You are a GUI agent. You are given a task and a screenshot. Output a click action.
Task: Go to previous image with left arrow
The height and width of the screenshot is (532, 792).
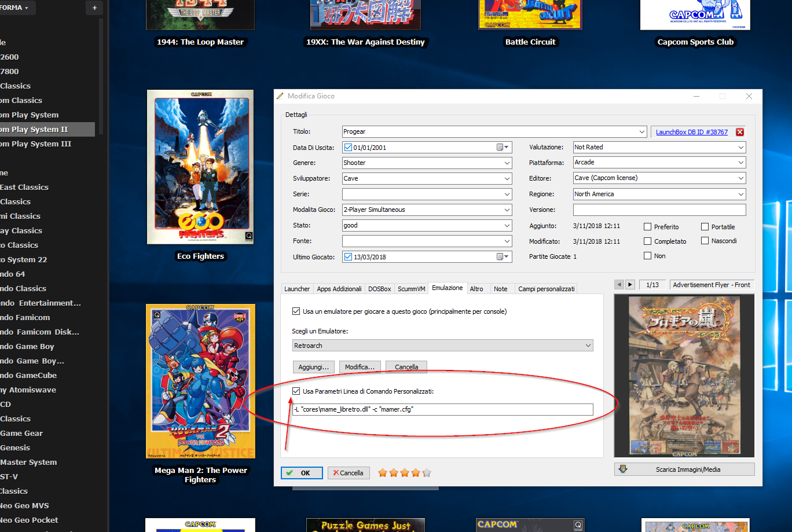[x=619, y=285]
